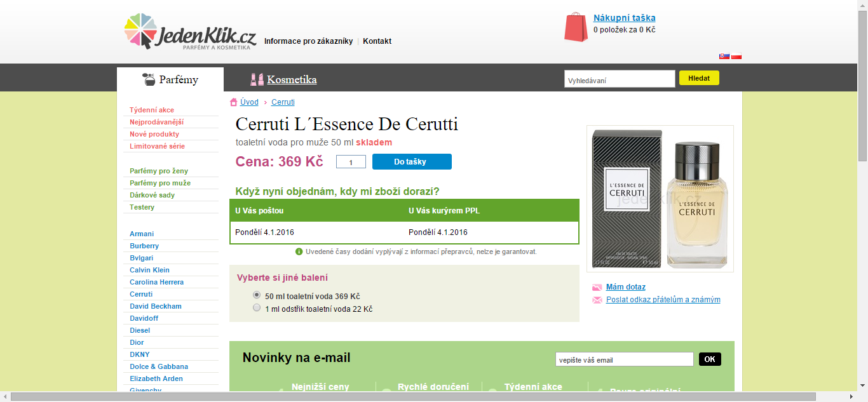868x402 pixels.
Task: Select 50 ml toaletní voda 369 Kč option
Action: pos(257,295)
